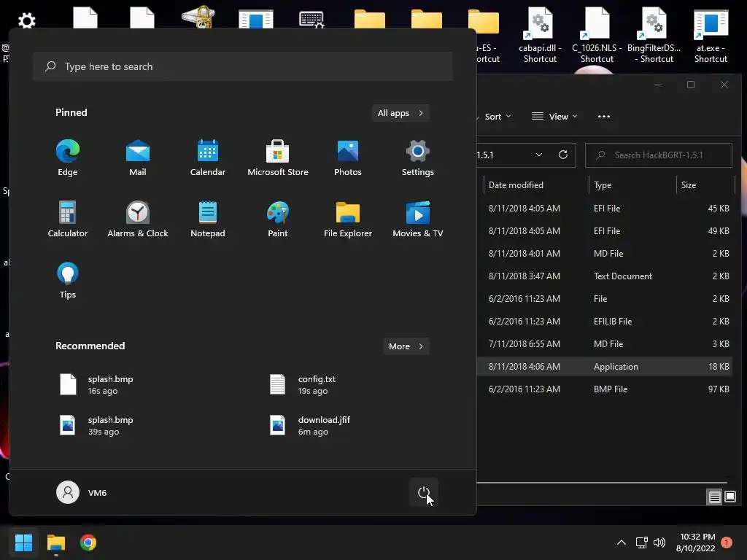
Task: Launch the Calculator app
Action: [68, 219]
